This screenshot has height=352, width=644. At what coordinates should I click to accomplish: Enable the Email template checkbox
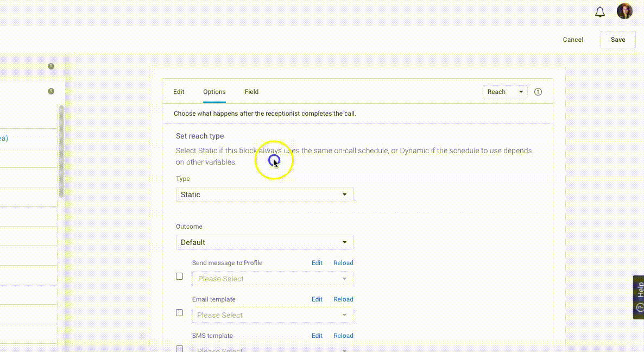click(180, 313)
